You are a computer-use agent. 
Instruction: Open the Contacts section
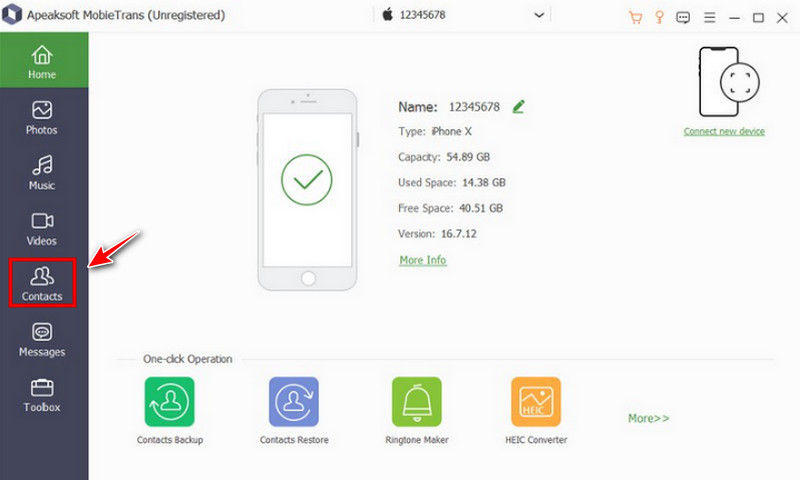[x=42, y=283]
